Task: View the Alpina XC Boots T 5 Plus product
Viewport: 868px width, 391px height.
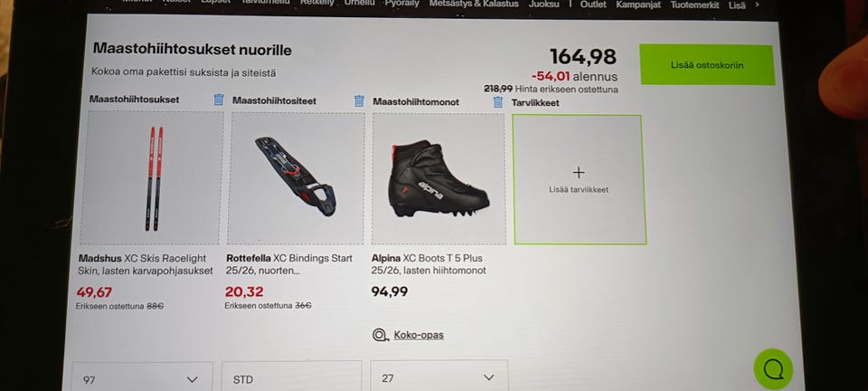Action: pos(429,264)
